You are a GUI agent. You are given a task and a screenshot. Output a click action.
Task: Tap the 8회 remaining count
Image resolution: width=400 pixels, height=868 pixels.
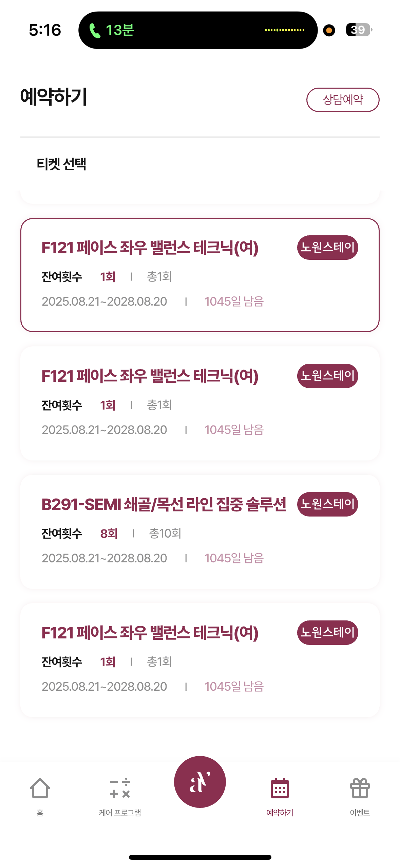pos(109,534)
